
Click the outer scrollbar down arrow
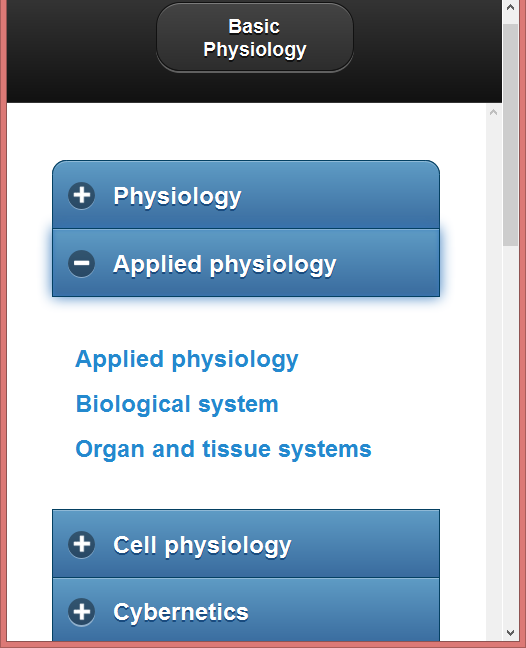[510, 633]
